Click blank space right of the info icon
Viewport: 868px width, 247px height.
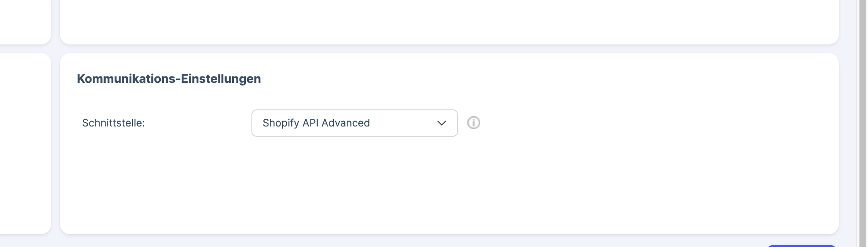pos(658,123)
